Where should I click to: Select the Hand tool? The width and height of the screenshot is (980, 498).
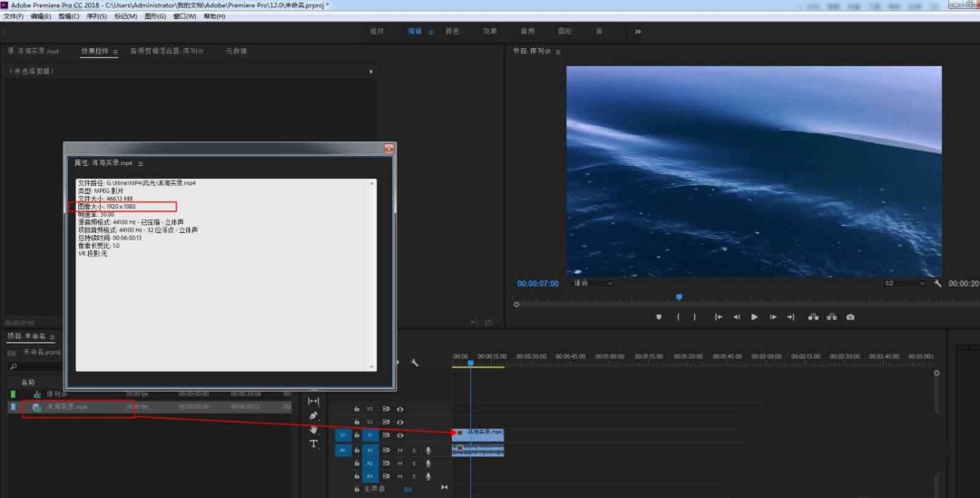click(x=314, y=430)
